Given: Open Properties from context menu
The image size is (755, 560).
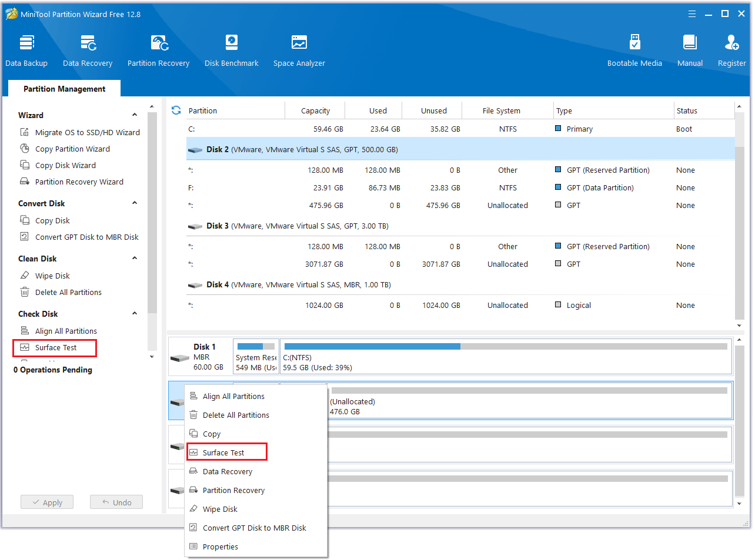Looking at the screenshot, I should pyautogui.click(x=256, y=546).
